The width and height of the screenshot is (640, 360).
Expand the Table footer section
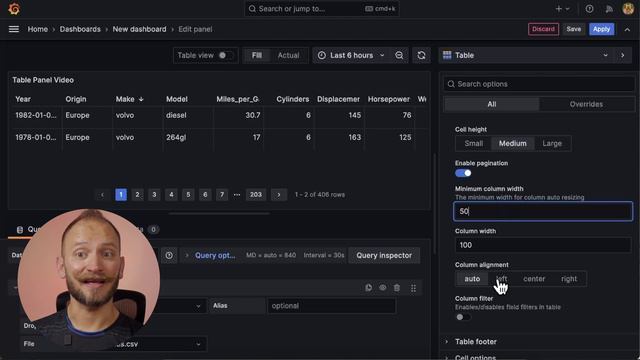click(x=476, y=342)
